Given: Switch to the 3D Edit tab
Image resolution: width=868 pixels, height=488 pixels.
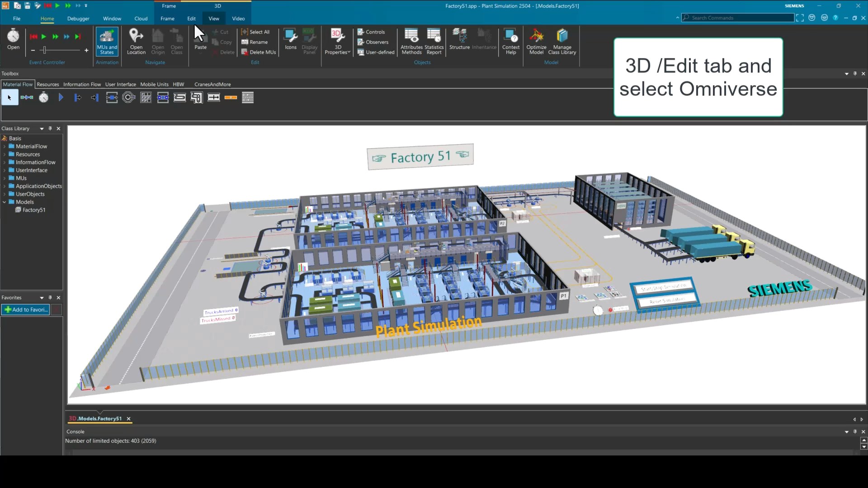Looking at the screenshot, I should click(x=191, y=19).
